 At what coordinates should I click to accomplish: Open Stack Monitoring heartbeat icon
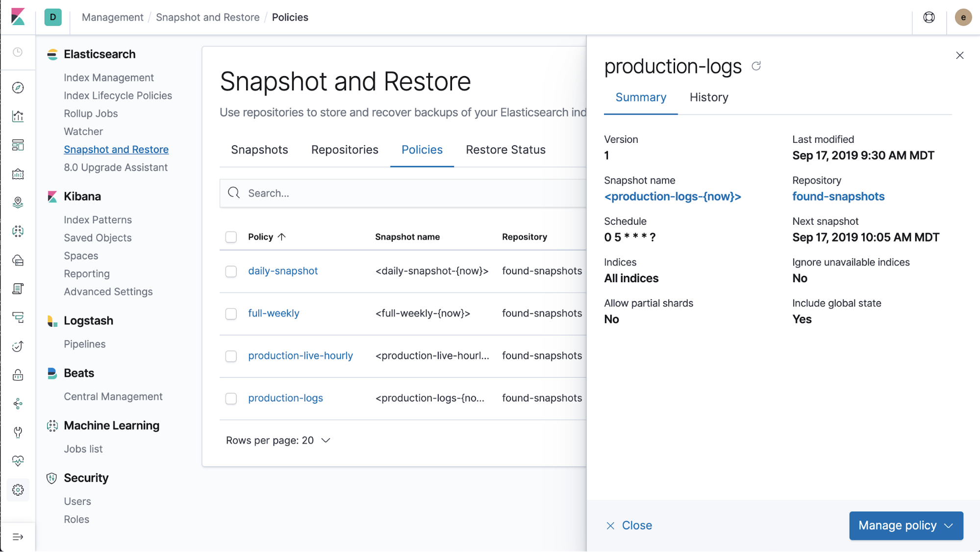pyautogui.click(x=18, y=460)
